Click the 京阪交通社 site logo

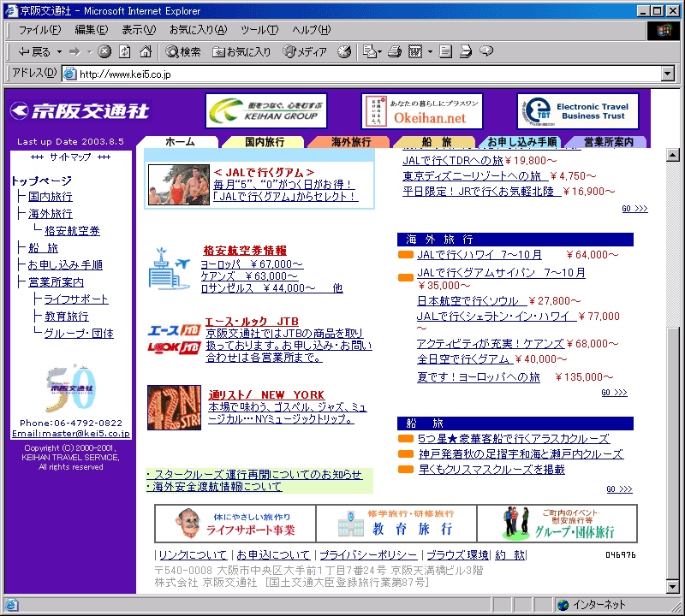pos(80,111)
